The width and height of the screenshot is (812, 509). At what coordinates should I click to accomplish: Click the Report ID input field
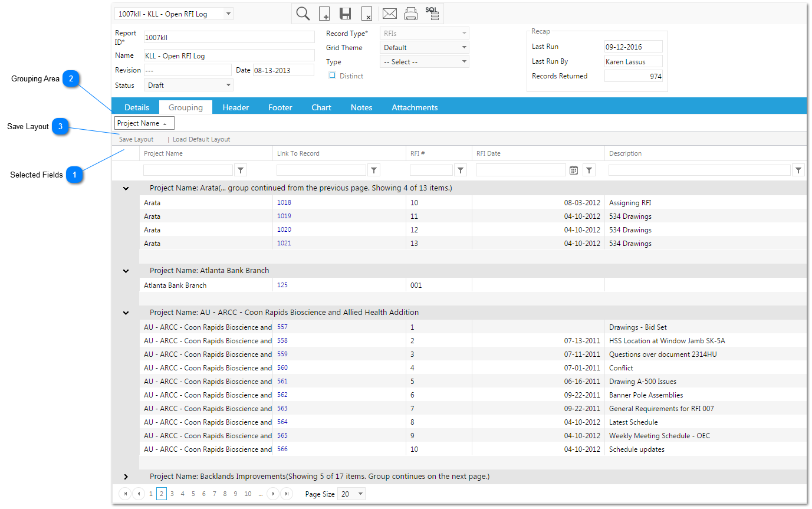[x=229, y=37]
